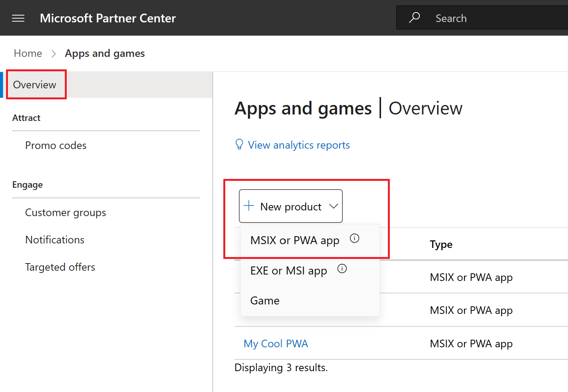Open View analytics reports
This screenshot has height=392, width=568.
pos(299,144)
